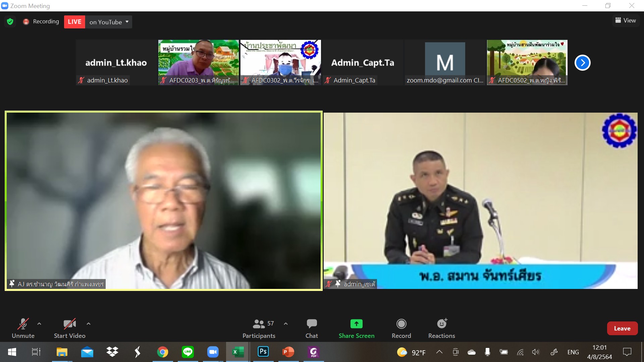Open weather widget showing 92°F
This screenshot has width=644, height=362.
point(411,352)
